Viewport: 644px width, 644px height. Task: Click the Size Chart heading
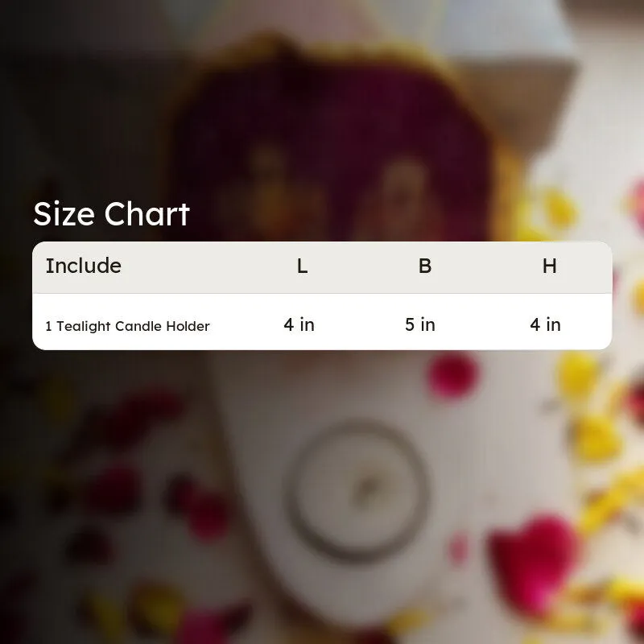click(x=111, y=214)
